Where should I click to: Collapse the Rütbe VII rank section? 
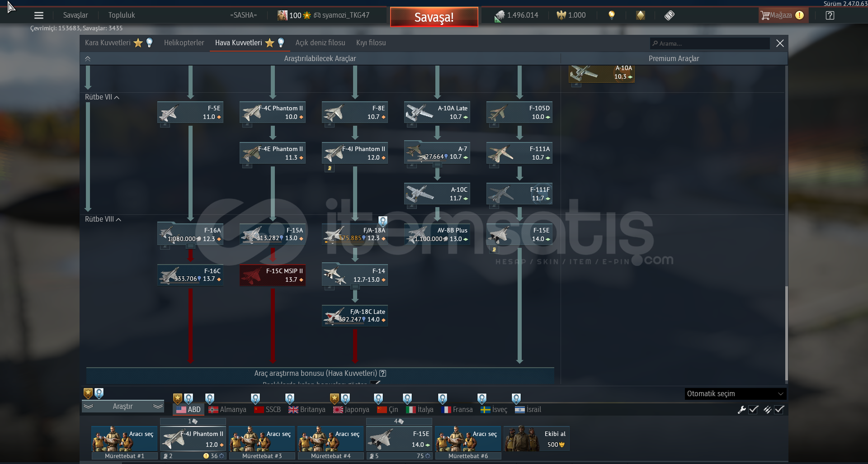[102, 97]
